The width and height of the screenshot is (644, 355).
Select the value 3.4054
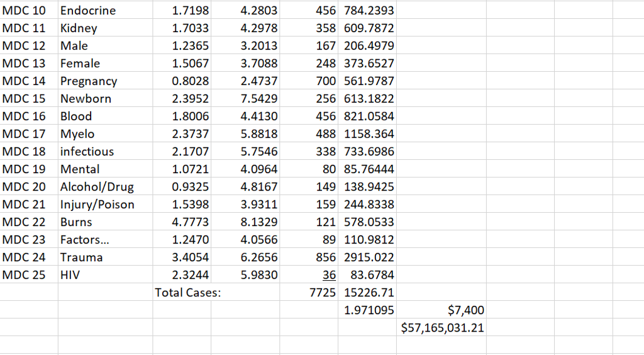(x=182, y=257)
